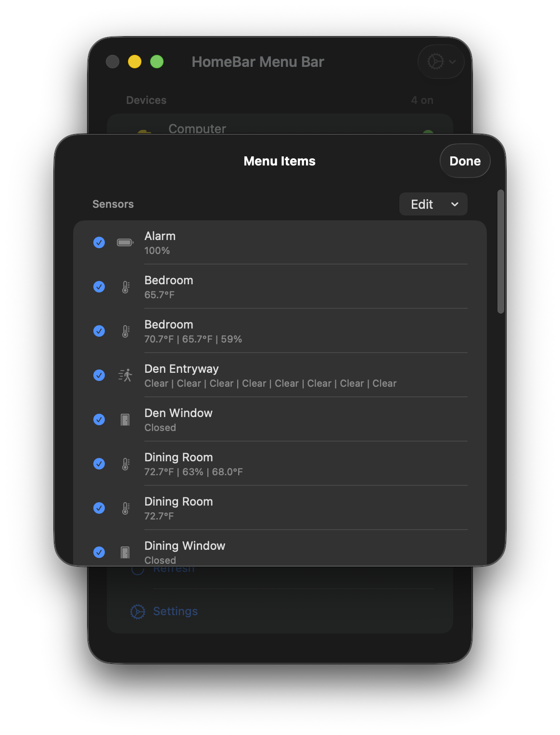Click the door icon beside Dining Window
560x735 pixels.
click(x=125, y=552)
